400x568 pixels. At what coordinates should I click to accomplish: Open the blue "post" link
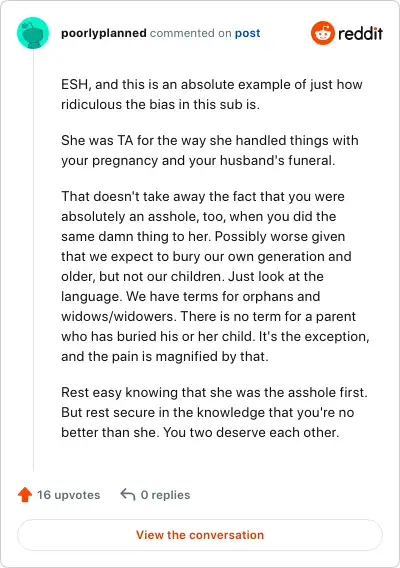[247, 33]
